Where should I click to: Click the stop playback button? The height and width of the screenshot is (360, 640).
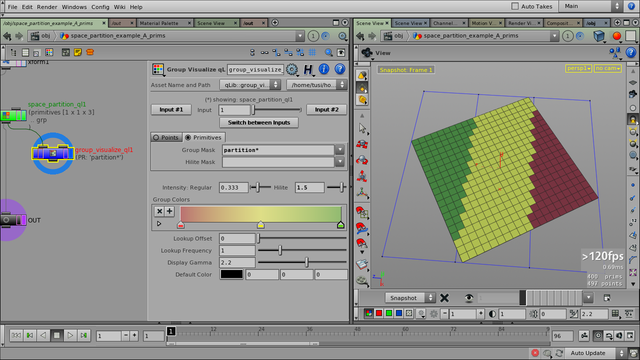point(57,336)
